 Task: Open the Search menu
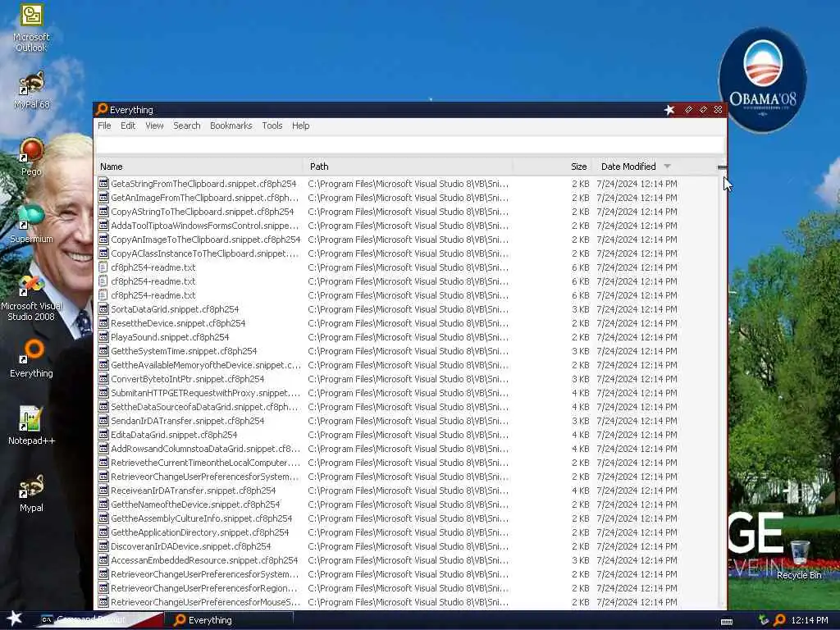[x=186, y=126]
